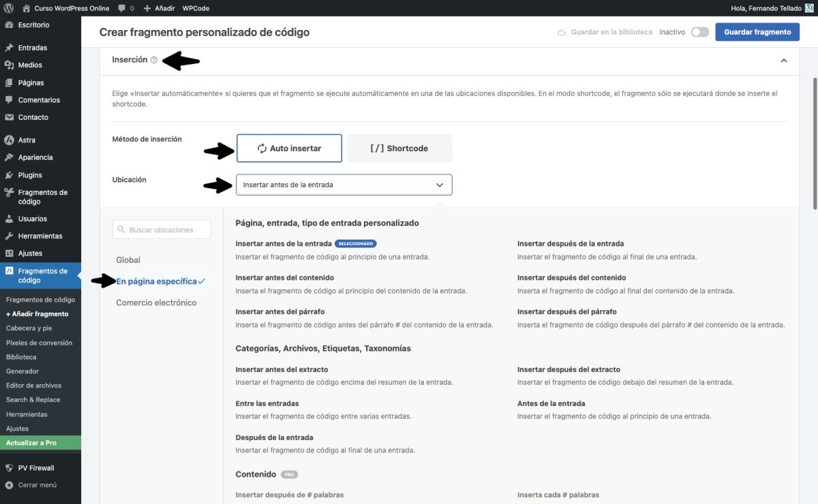The image size is (818, 504).
Task: Open the Añadir new content menu
Action: tap(159, 8)
